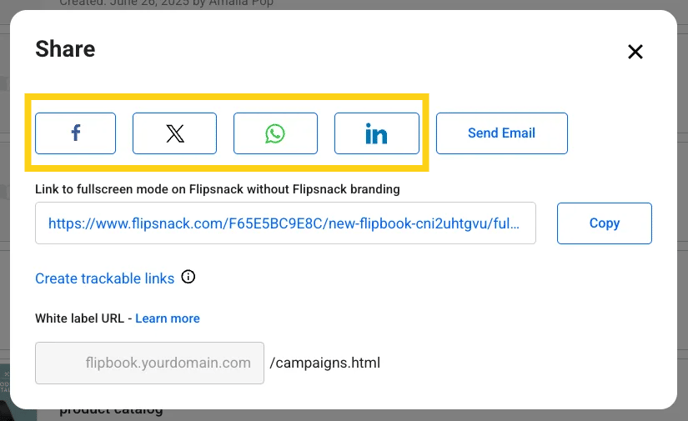Close the Share dialog

tap(635, 52)
